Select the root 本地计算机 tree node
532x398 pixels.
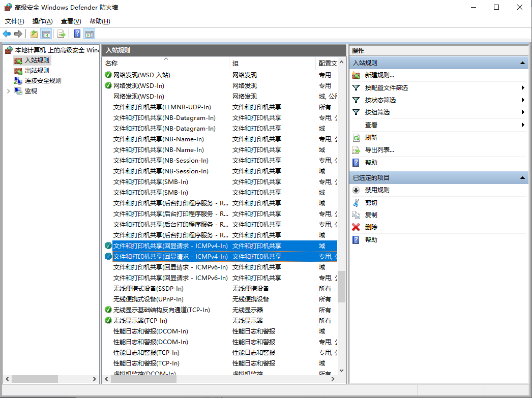(x=56, y=50)
